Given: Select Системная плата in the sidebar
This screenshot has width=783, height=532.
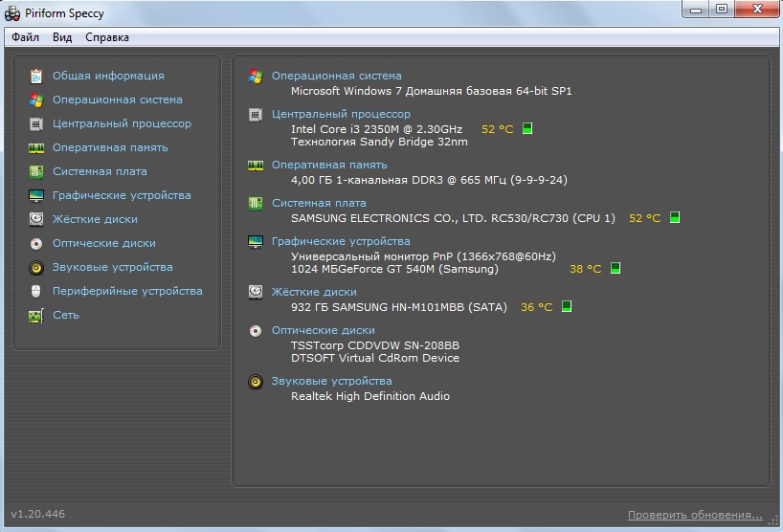Looking at the screenshot, I should point(100,171).
